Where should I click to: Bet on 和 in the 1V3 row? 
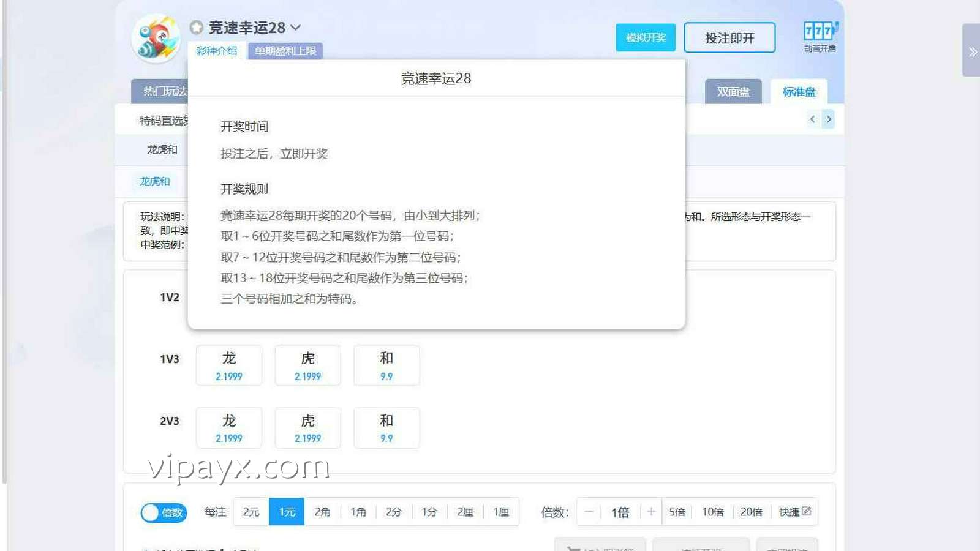386,365
